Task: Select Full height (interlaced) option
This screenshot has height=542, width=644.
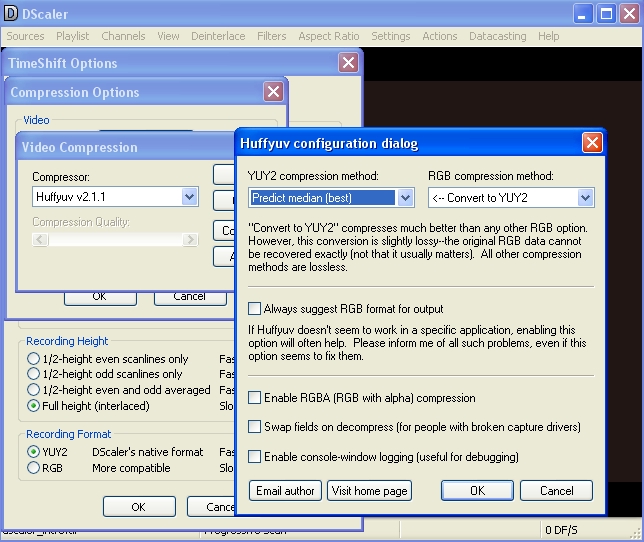Action: coord(33,406)
